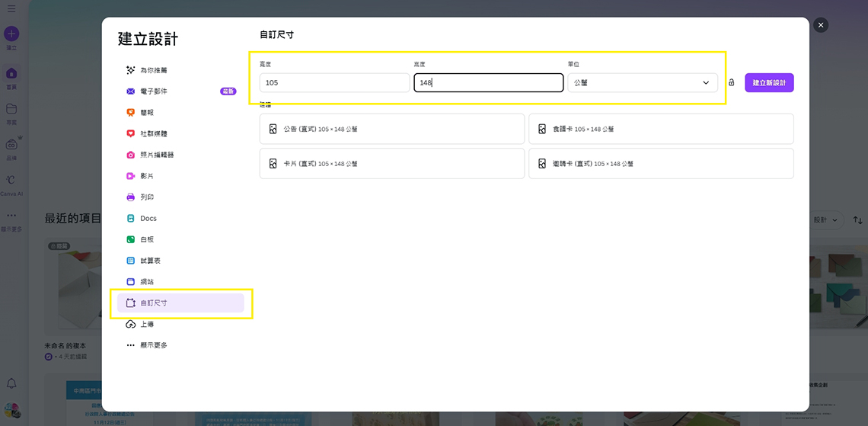Pick the 食譜卡 105 × 148 suggestion
Viewport: 868px width, 426px height.
coord(660,130)
